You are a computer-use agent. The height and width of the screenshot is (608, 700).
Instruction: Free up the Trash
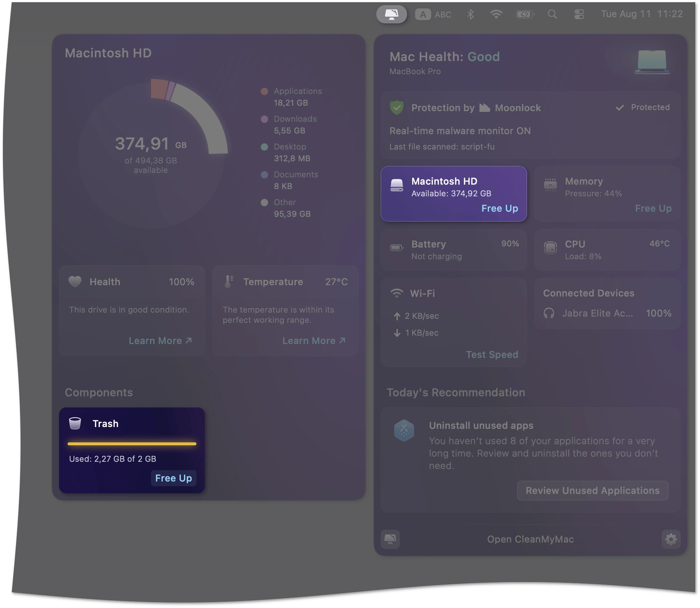click(173, 478)
